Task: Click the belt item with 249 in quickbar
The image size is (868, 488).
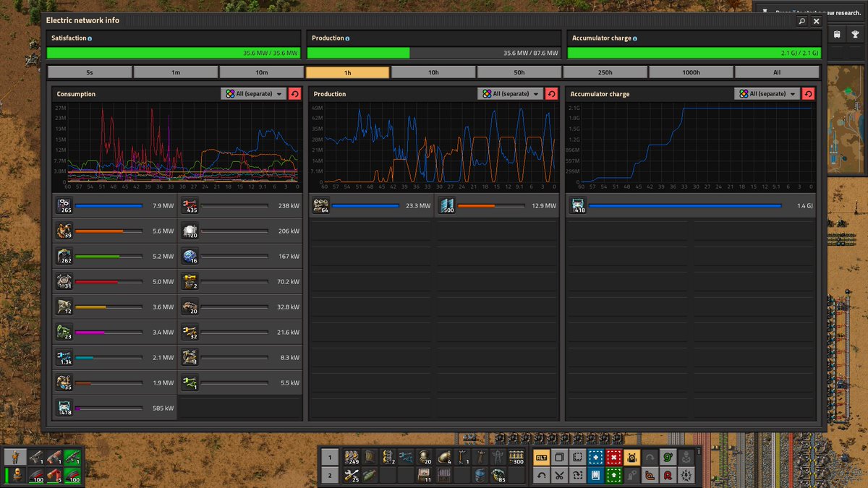Action: (352, 457)
